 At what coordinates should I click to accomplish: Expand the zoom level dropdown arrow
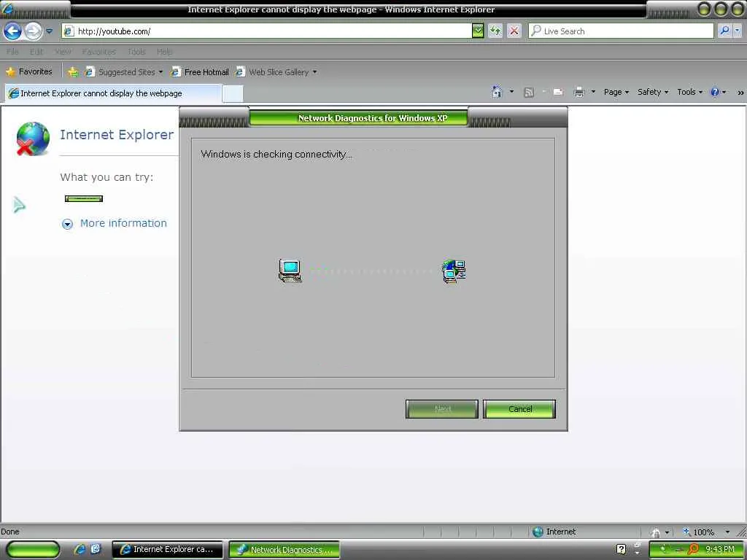(727, 532)
